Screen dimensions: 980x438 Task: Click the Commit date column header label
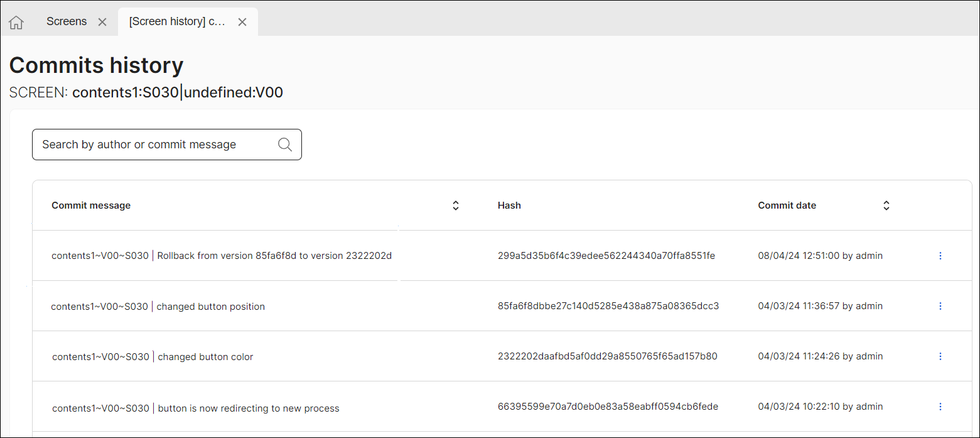787,205
